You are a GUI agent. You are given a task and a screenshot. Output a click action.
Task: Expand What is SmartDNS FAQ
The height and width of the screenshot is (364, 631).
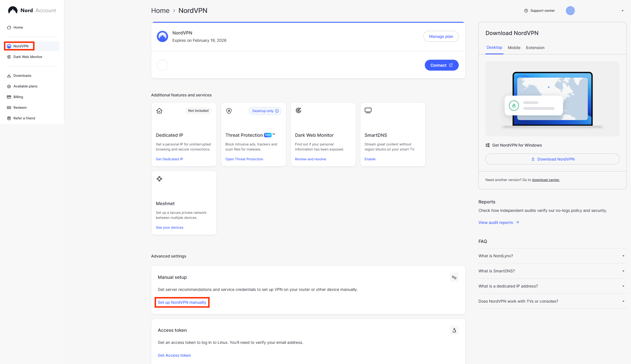(552, 271)
